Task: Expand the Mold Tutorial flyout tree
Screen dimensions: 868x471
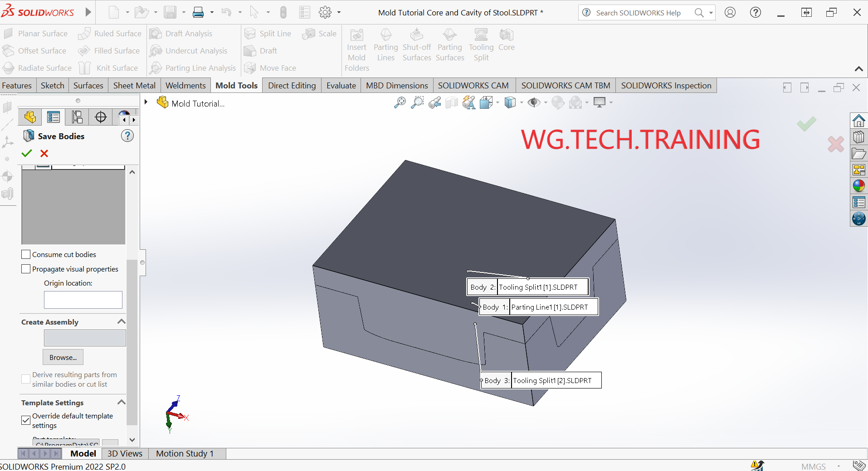Action: coord(146,102)
